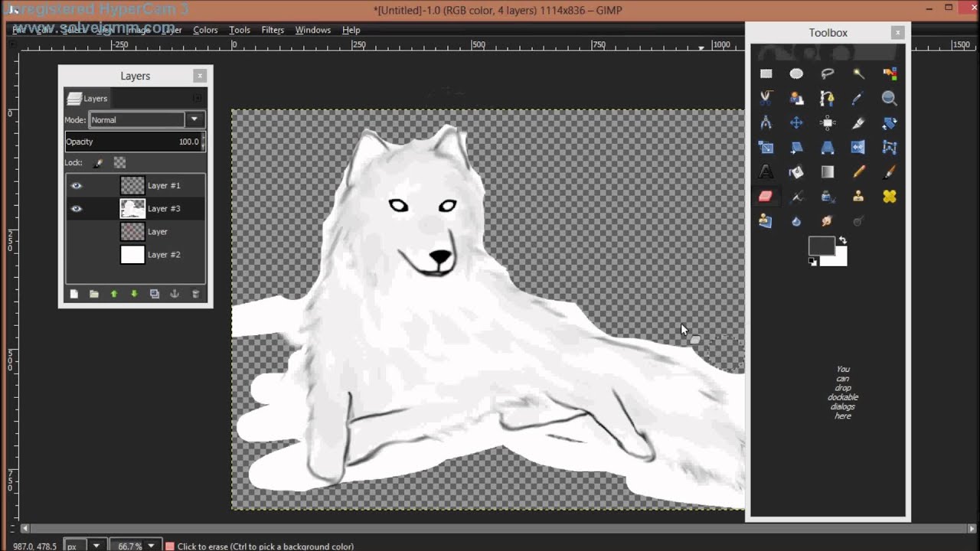
Task: Select the Rectangle Select tool
Action: tap(766, 73)
